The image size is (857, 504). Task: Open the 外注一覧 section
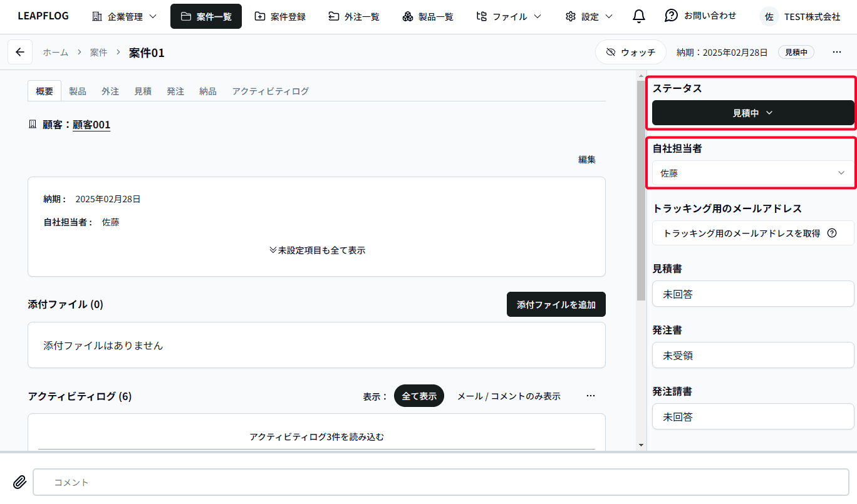click(354, 16)
